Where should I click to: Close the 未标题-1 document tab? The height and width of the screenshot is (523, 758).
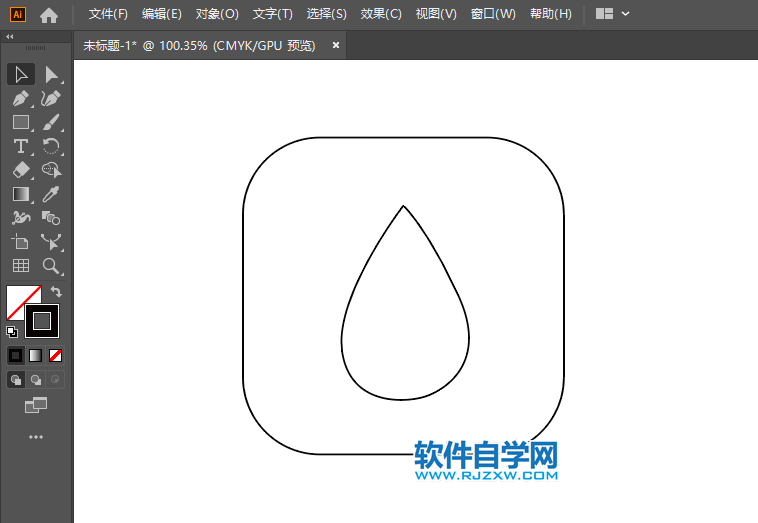coord(335,45)
